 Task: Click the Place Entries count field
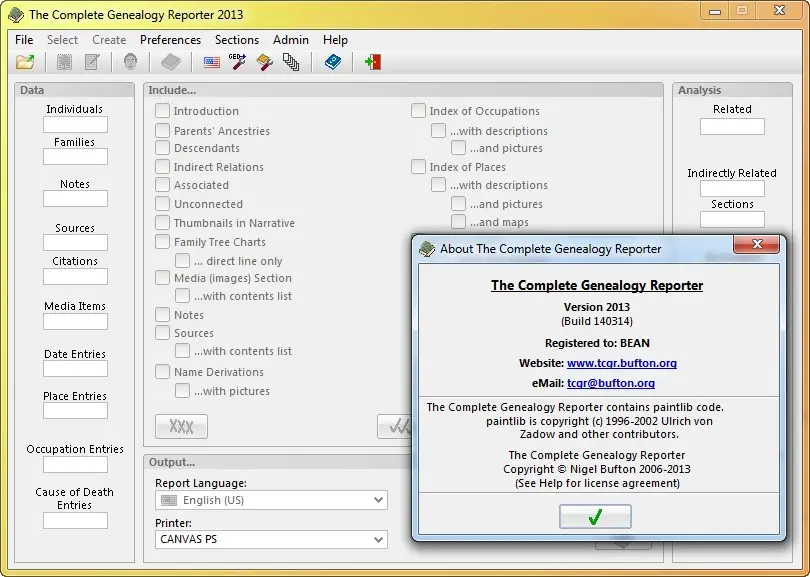tap(75, 411)
